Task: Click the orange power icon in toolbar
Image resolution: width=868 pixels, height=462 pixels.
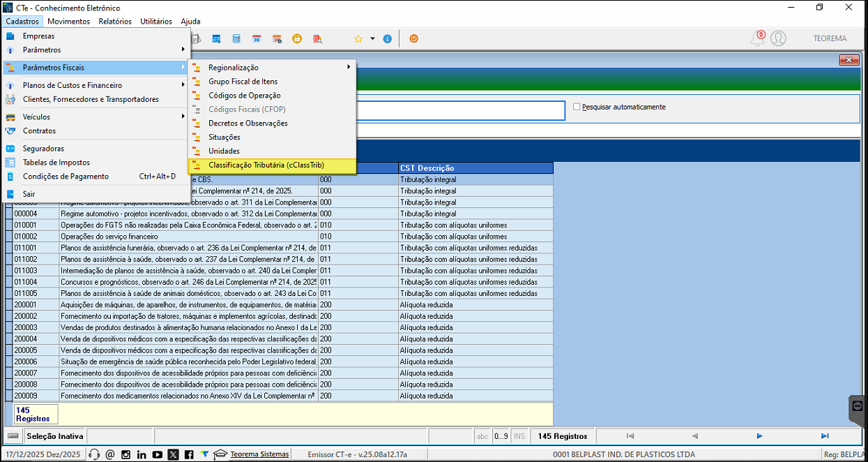Action: [413, 39]
